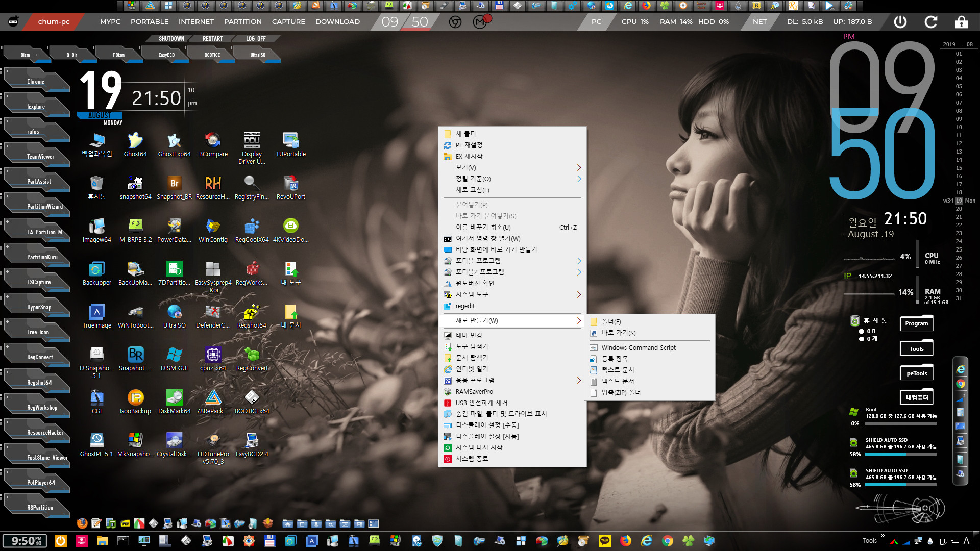
Task: Open Snapshot_BR desktop icon
Action: click(174, 187)
